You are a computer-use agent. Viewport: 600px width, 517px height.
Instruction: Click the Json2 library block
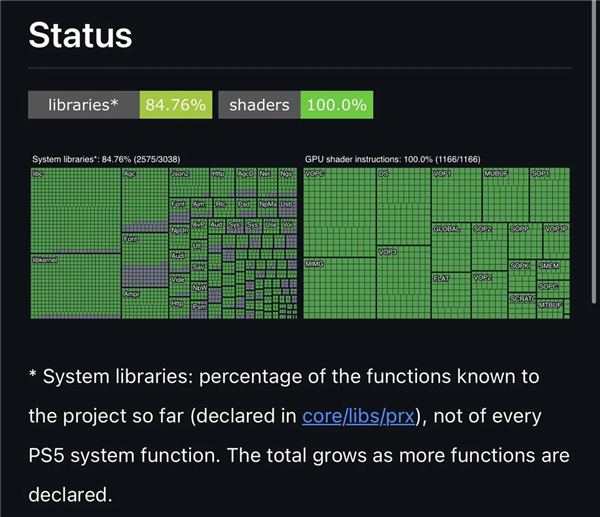pos(189,183)
